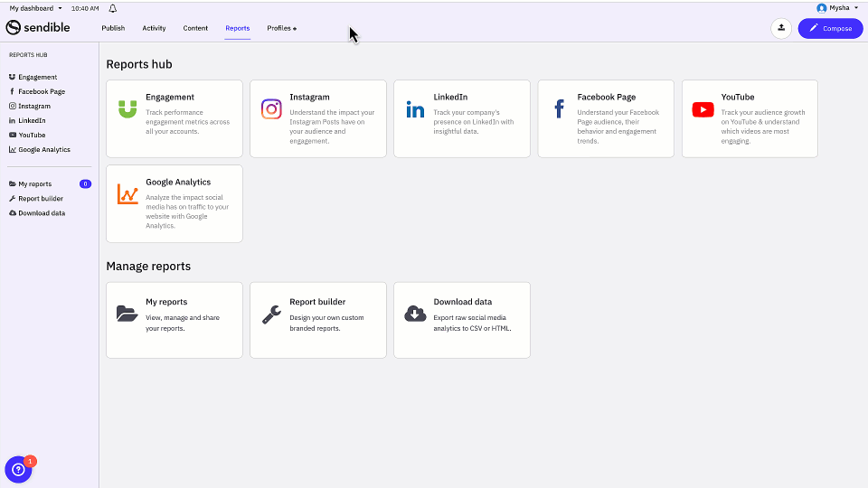Click the Sendible logo
This screenshot has width=868, height=488.
pyautogui.click(x=38, y=27)
